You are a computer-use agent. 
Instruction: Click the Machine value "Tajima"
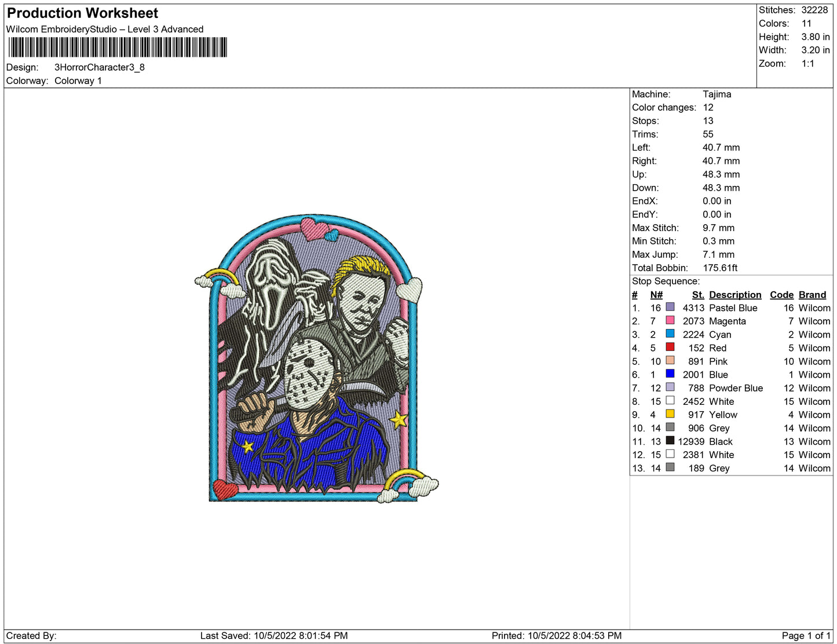tap(717, 94)
